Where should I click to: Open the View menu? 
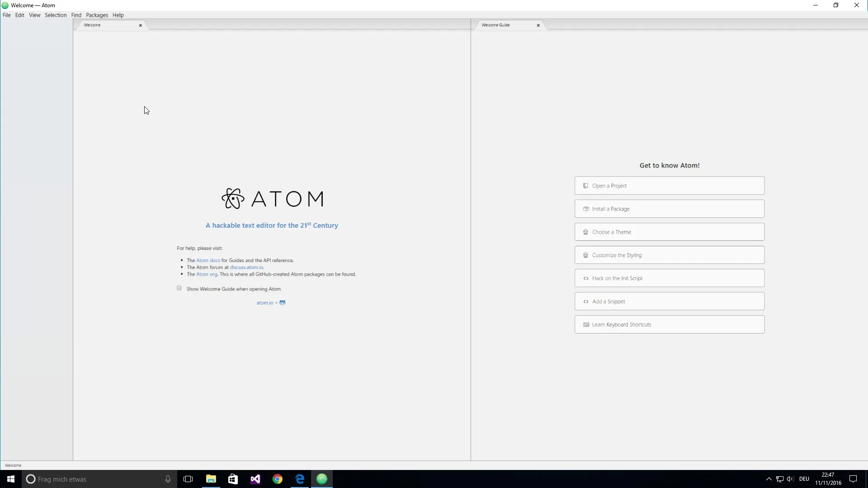pyautogui.click(x=35, y=15)
